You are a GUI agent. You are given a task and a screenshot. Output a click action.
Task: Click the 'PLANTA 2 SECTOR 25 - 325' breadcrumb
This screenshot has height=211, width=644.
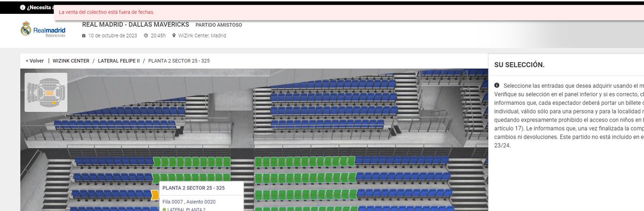point(179,61)
